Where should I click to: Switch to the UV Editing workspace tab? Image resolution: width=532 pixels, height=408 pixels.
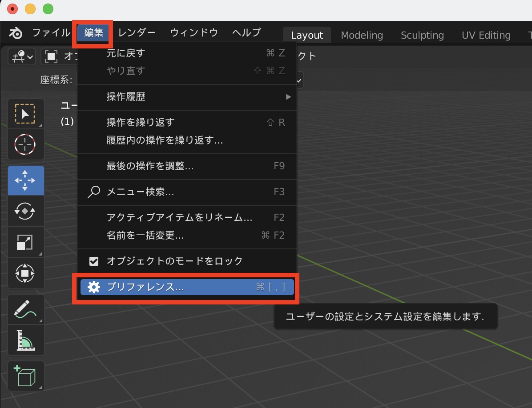pyautogui.click(x=486, y=35)
